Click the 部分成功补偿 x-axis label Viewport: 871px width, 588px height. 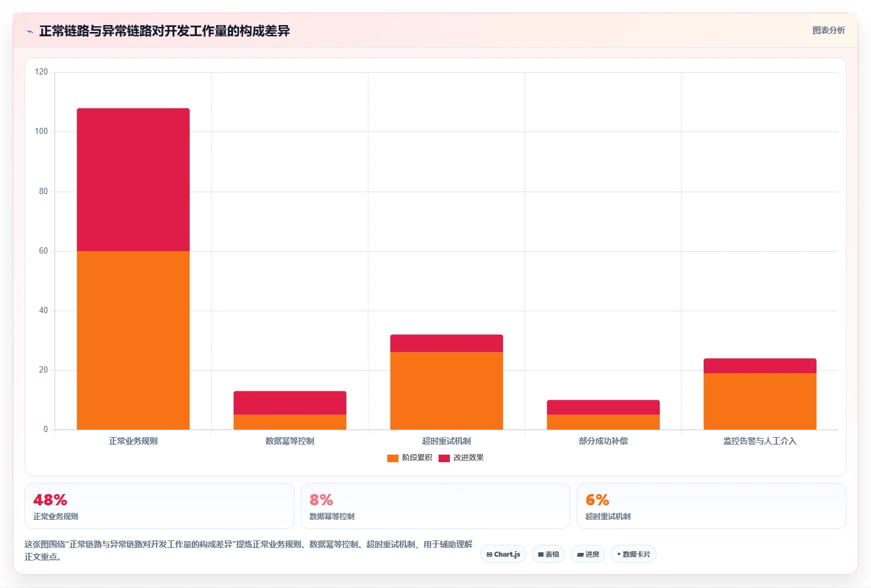tap(603, 441)
